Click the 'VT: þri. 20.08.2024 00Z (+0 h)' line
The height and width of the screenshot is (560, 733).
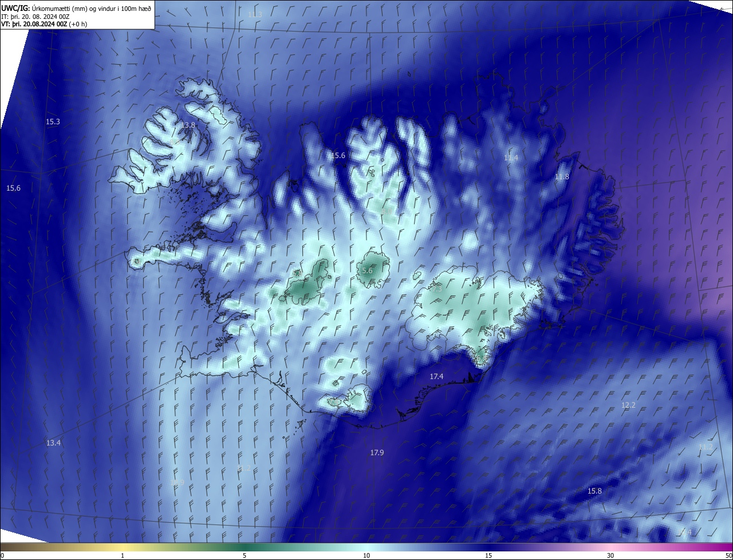tap(44, 24)
